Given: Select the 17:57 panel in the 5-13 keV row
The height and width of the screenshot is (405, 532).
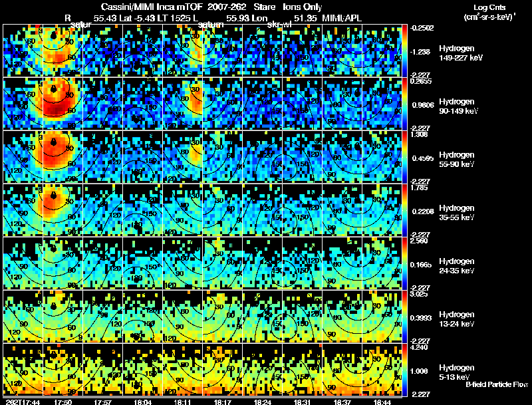Looking at the screenshot, I should click(103, 370).
